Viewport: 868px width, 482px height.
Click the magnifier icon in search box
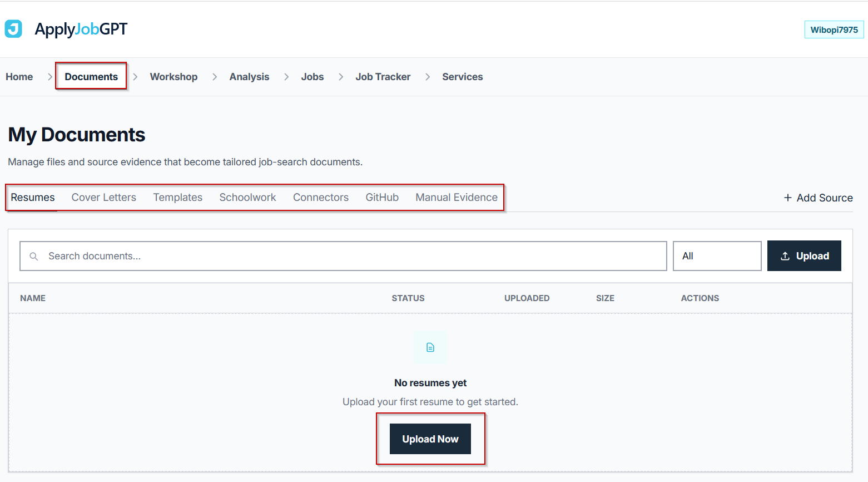[34, 257]
